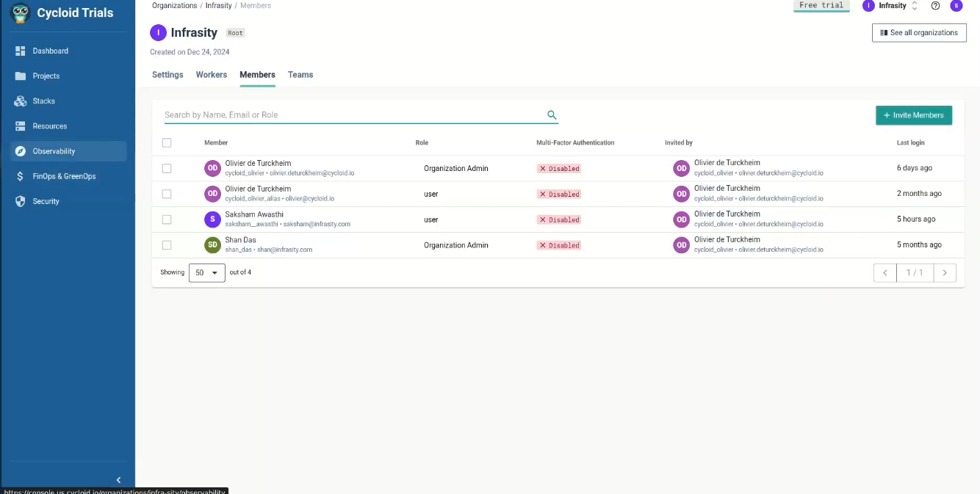Open the user profile avatar menu
The width and height of the screenshot is (980, 494).
coord(956,6)
